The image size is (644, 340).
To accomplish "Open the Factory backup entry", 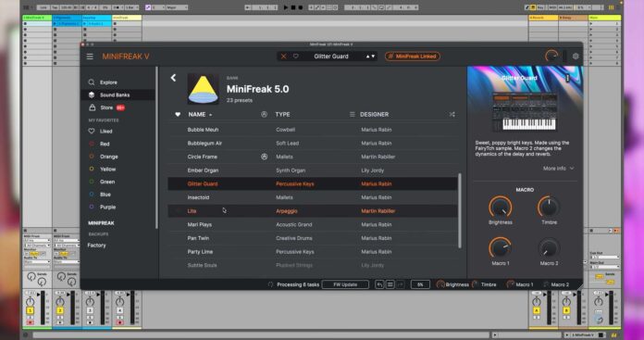I will (x=96, y=245).
